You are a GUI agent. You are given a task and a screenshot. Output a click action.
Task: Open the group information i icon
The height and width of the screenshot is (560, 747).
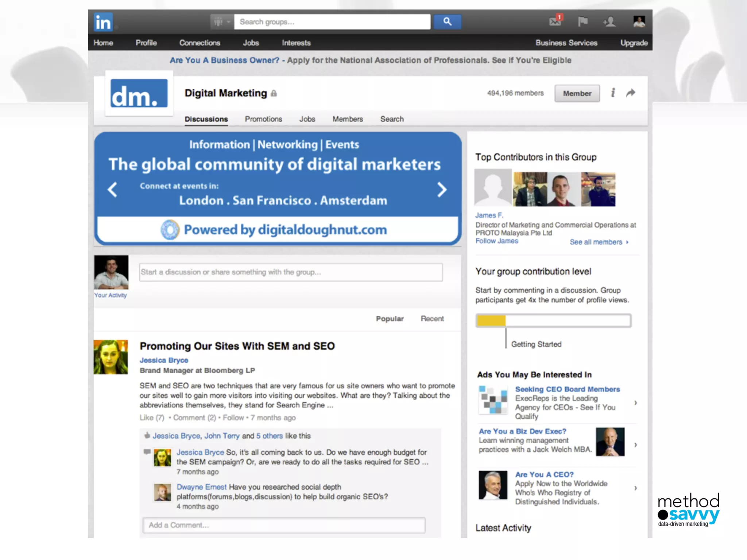(613, 93)
